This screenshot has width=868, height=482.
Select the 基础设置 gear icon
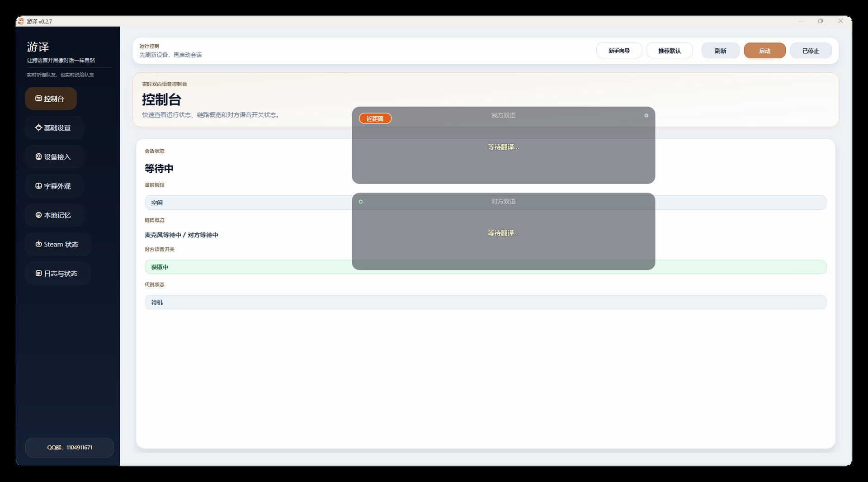click(x=38, y=128)
